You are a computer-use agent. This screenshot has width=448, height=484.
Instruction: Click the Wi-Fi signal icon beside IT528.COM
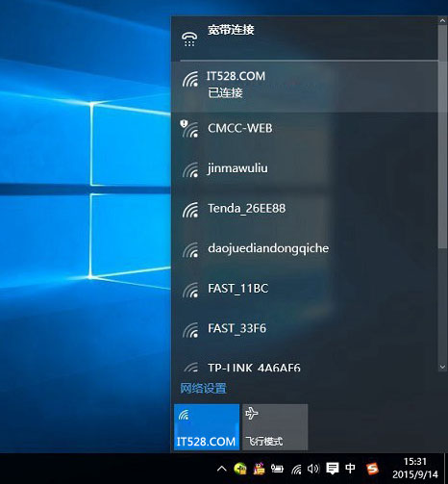pyautogui.click(x=190, y=79)
